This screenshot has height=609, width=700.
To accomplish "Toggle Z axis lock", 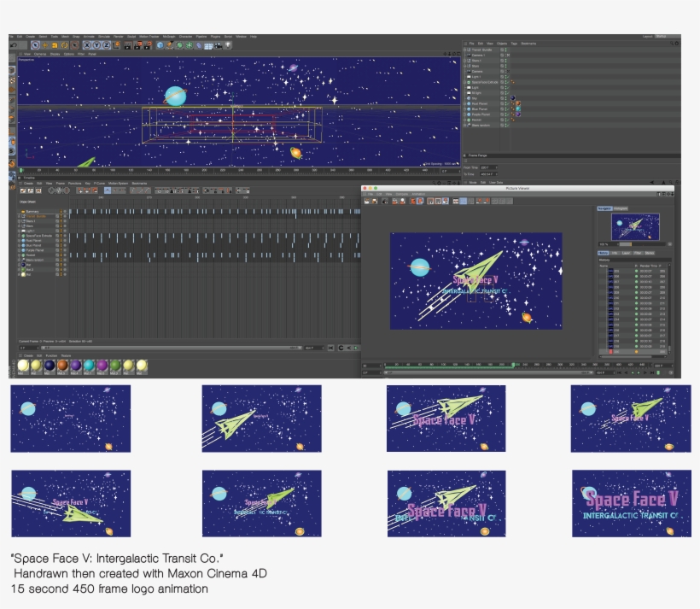I will (x=107, y=45).
